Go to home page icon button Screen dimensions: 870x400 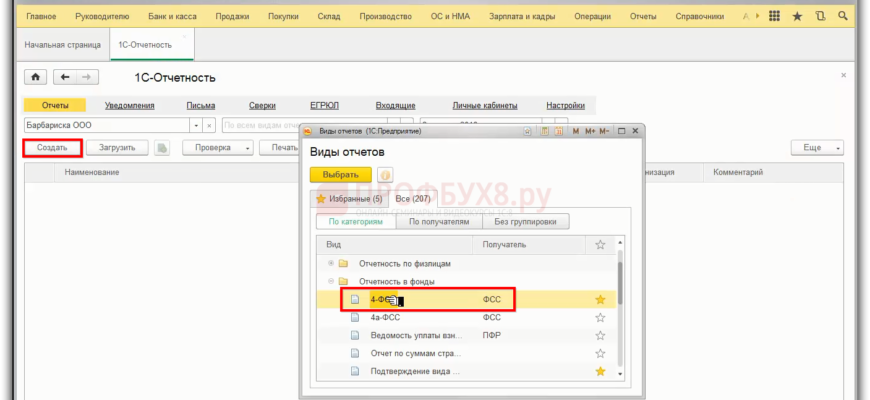coord(36,77)
